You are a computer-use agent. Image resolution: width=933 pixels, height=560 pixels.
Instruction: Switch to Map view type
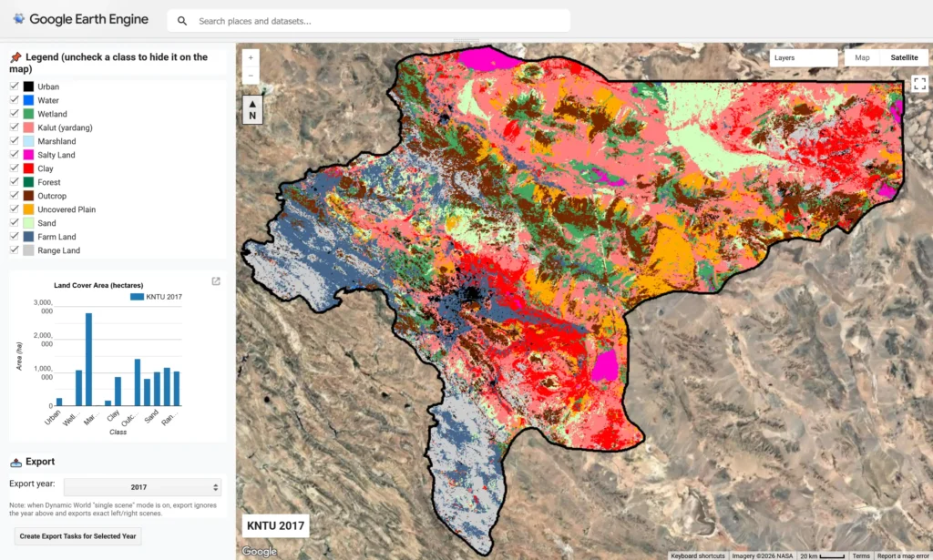(862, 57)
